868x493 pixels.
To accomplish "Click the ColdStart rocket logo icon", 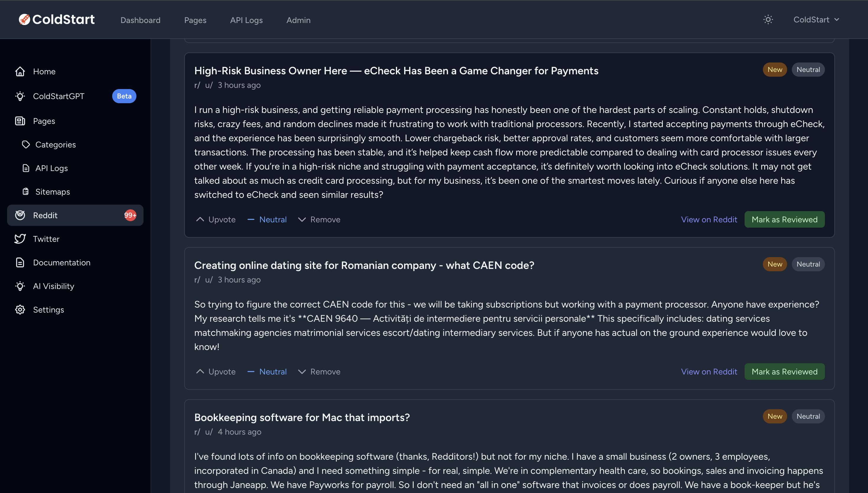I will [x=25, y=19].
